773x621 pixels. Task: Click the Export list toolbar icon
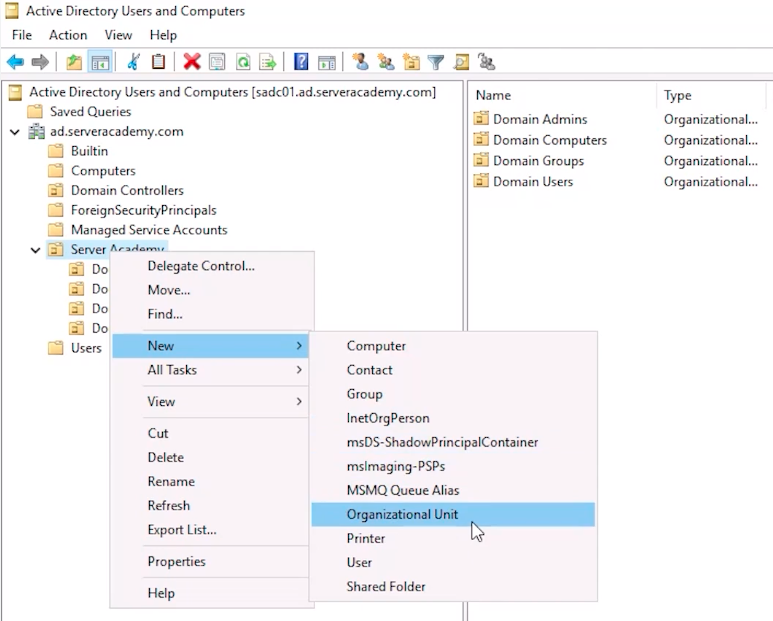point(268,62)
